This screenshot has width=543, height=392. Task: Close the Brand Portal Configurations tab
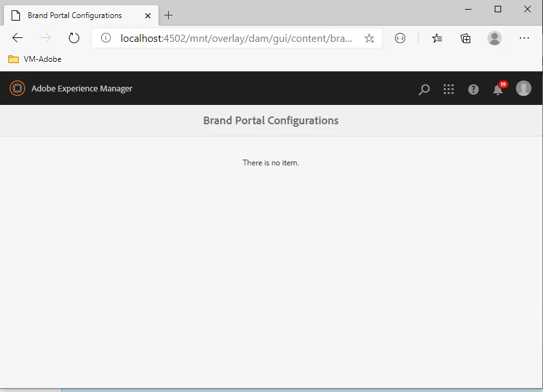click(x=148, y=15)
